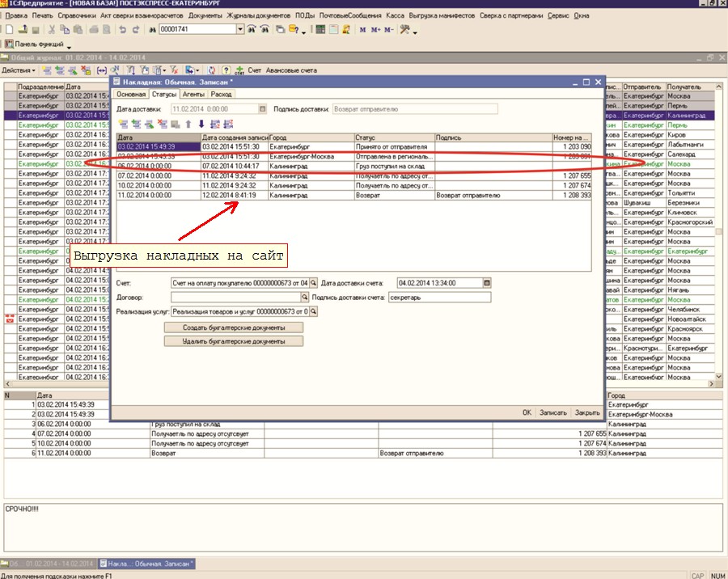Image resolution: width=728 pixels, height=579 pixels.
Task: Click the journal list vertical scrollbar
Action: pyautogui.click(x=719, y=231)
